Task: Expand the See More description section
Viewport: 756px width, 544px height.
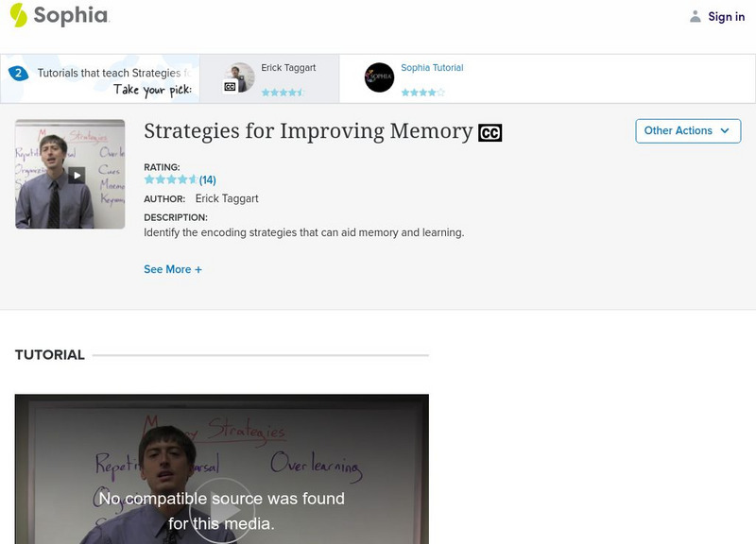Action: point(172,268)
